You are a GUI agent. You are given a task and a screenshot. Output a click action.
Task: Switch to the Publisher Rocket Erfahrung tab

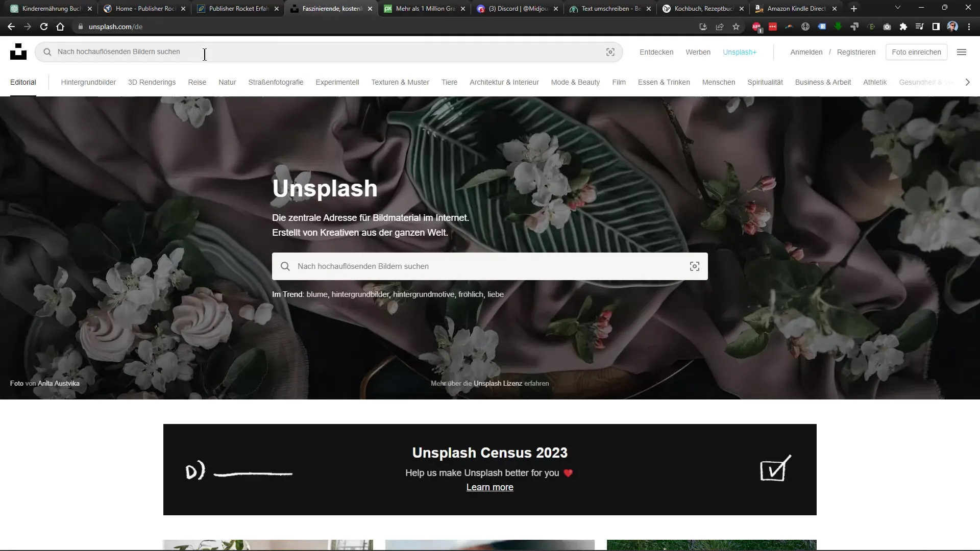coord(238,9)
